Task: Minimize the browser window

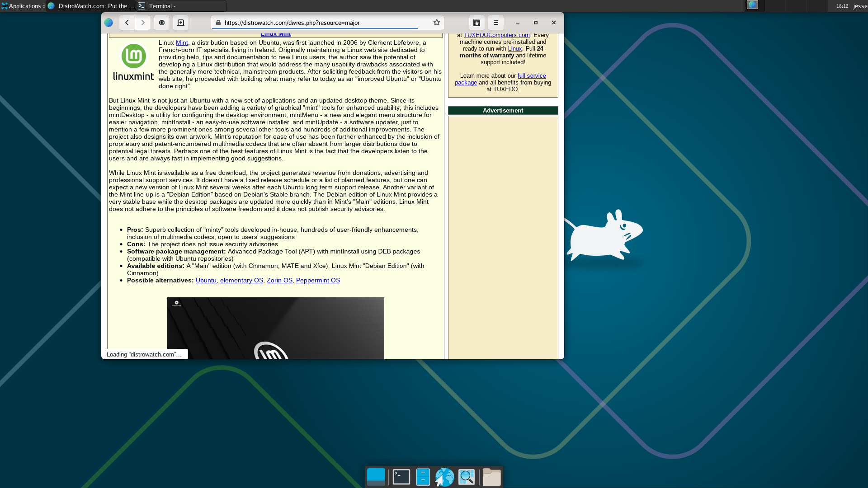Action: (518, 23)
